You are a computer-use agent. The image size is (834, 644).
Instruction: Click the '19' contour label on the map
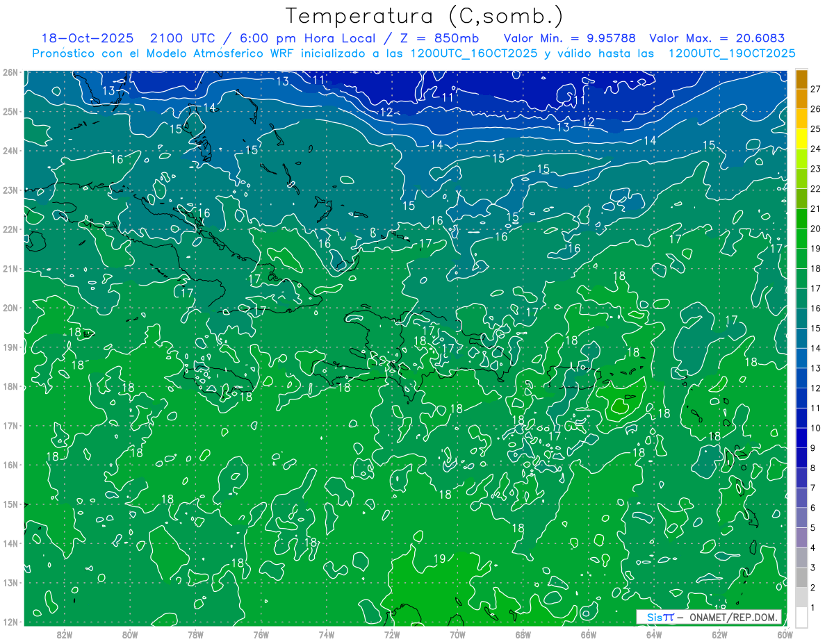[439, 559]
